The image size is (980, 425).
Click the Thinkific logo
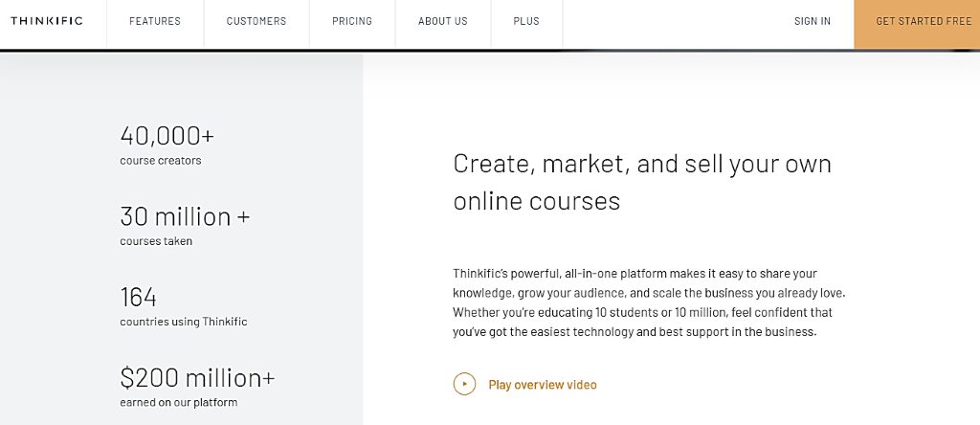(46, 21)
